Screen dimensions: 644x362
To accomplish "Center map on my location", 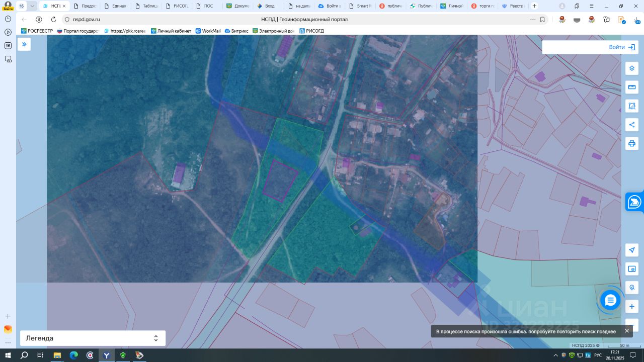I will 632,250.
